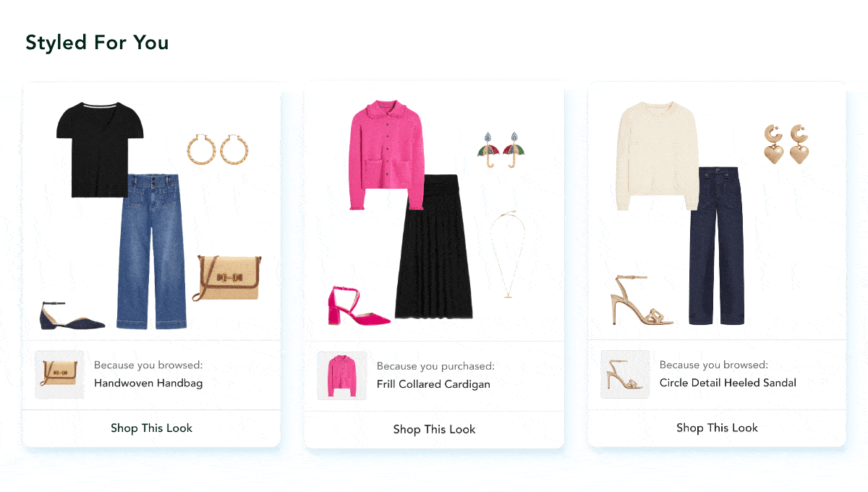The height and width of the screenshot is (492, 868).
Task: Click the black v-neck t-shirt image
Action: pos(101,150)
